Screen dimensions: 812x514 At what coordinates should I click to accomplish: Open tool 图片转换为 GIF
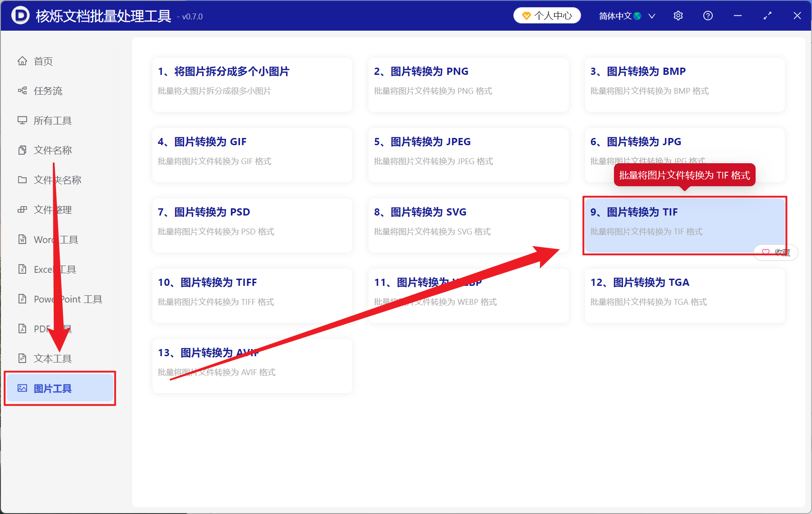point(252,155)
